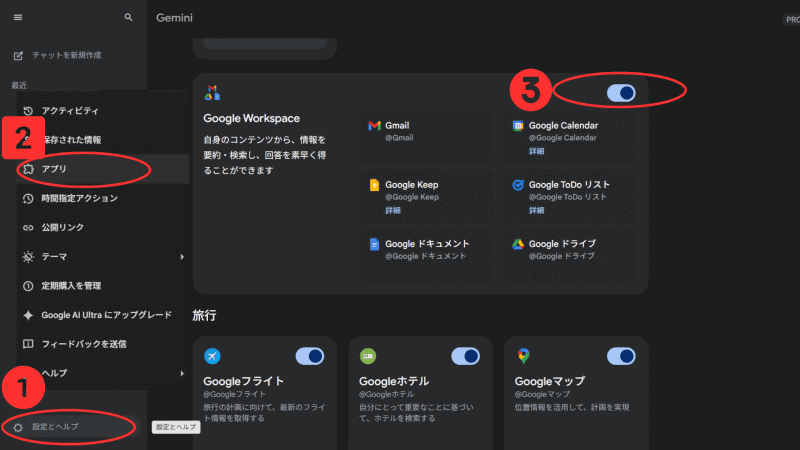The height and width of the screenshot is (450, 800).
Task: Click the Gemini title text
Action: click(x=174, y=18)
